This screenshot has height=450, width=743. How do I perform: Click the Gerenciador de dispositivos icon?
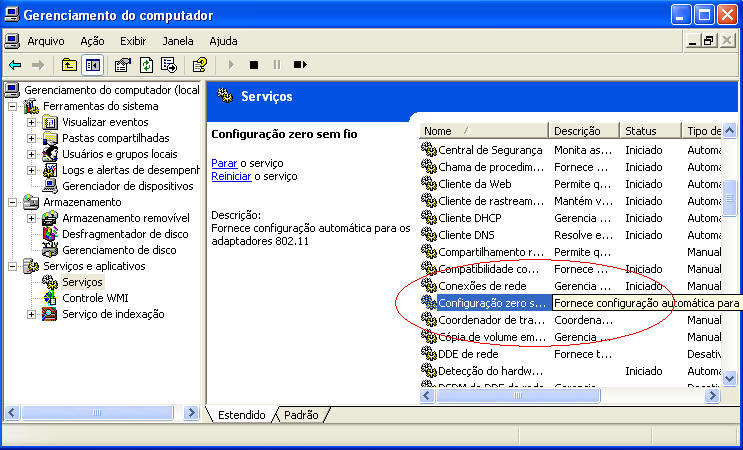(x=50, y=186)
